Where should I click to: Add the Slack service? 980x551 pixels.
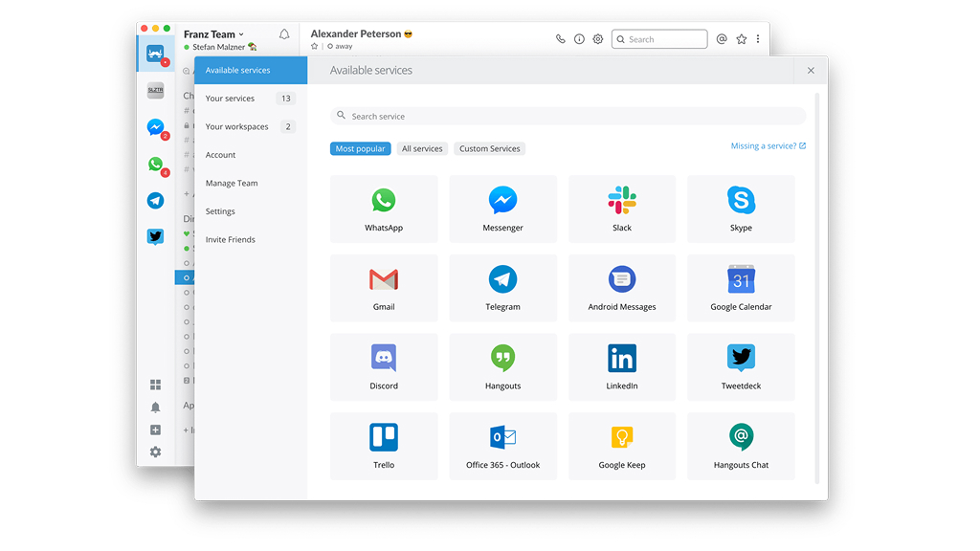click(x=621, y=209)
